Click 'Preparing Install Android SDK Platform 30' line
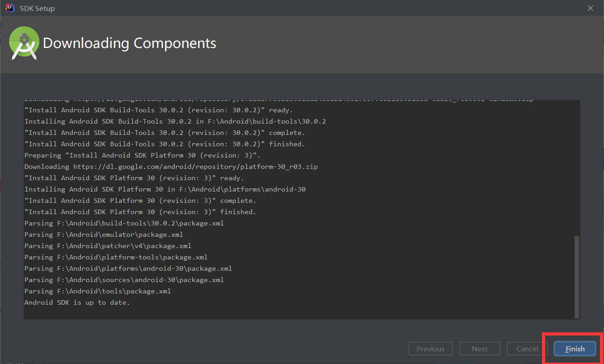 142,155
